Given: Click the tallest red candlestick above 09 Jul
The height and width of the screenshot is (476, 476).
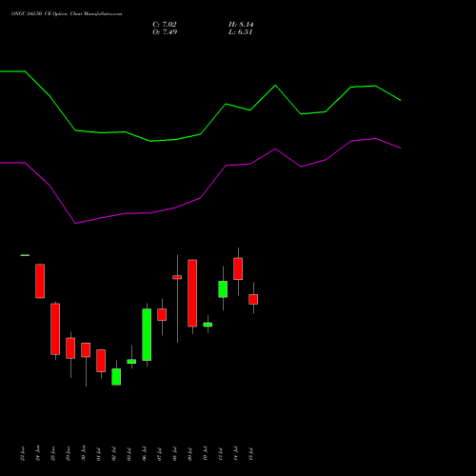Looking at the screenshot, I should pos(192,293).
